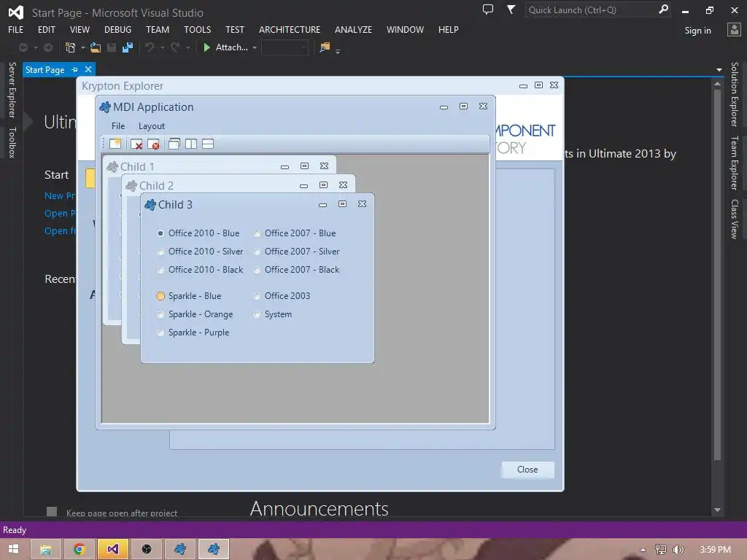Click the account avatar icon near Sign in
747x560 pixels.
coord(734,30)
